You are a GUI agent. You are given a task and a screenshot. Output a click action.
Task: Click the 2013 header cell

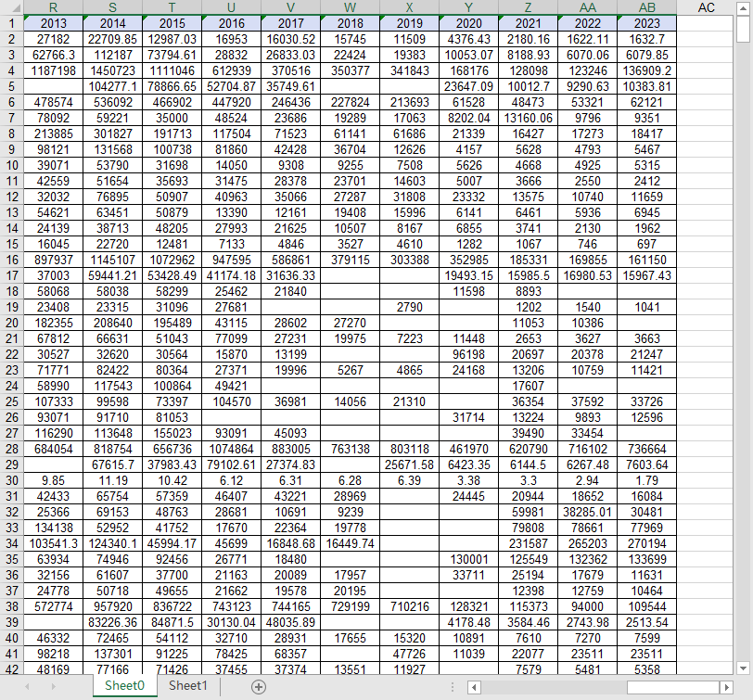[53, 23]
